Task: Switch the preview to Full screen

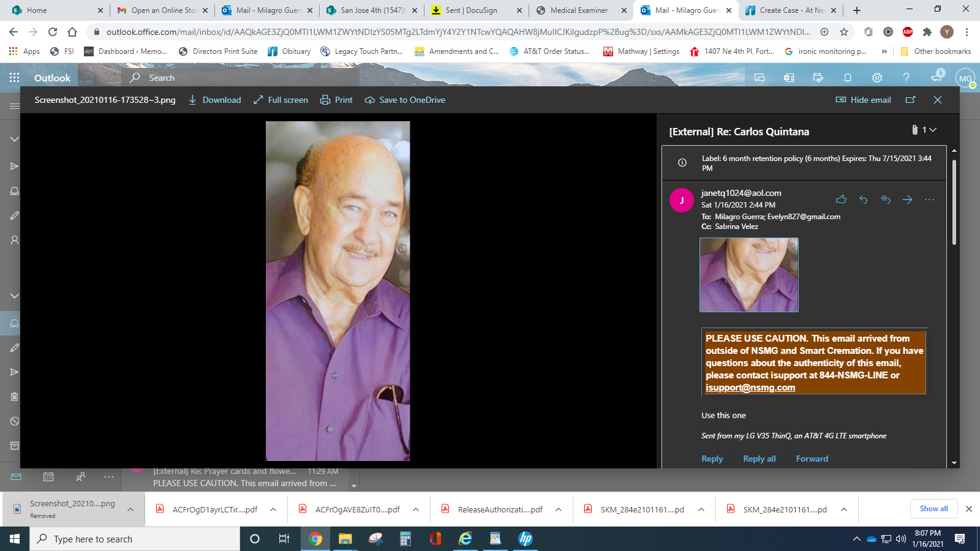Action: tap(281, 100)
